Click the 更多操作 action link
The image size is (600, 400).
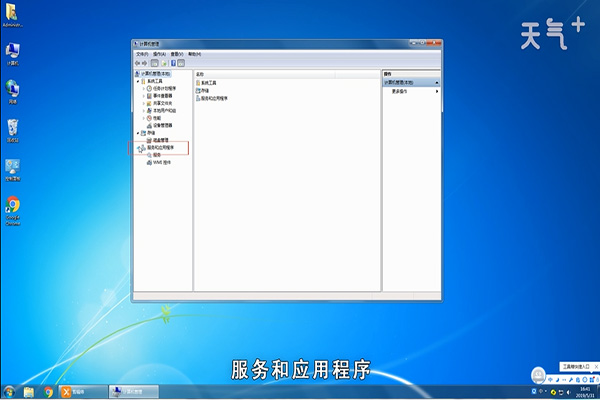(399, 91)
